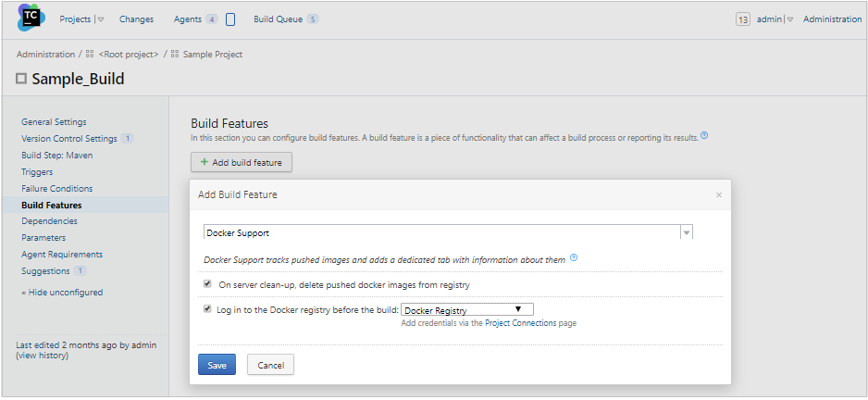Go to the Changes tab

(x=136, y=19)
